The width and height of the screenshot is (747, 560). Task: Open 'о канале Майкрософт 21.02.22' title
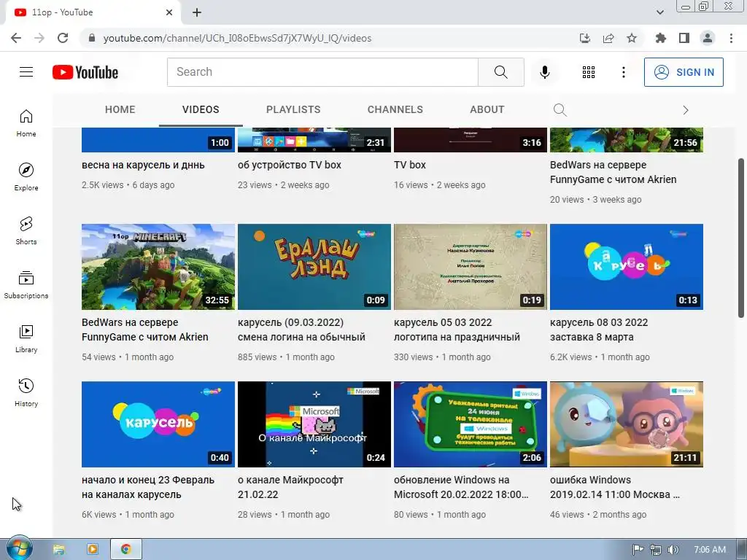tap(290, 486)
